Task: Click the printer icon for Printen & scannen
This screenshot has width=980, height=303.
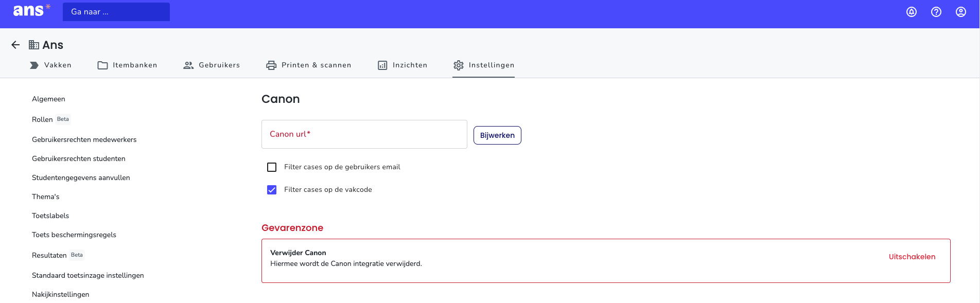Action: (271, 65)
